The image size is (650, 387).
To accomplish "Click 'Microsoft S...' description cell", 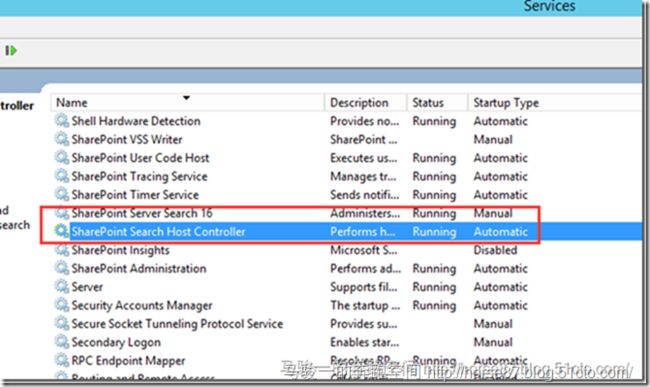I will (364, 250).
